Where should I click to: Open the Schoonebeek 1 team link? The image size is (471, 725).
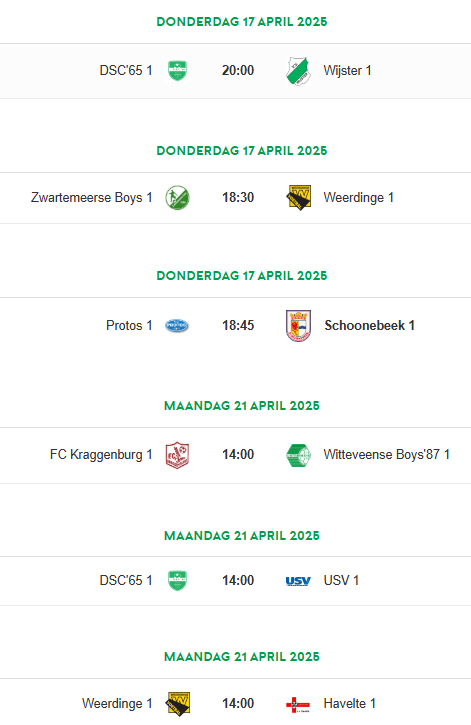click(369, 326)
